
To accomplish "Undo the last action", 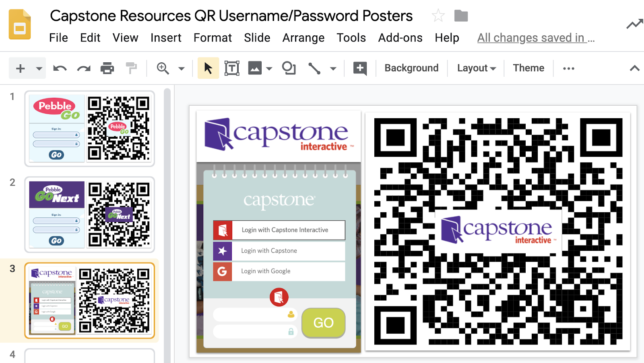I will click(x=60, y=68).
